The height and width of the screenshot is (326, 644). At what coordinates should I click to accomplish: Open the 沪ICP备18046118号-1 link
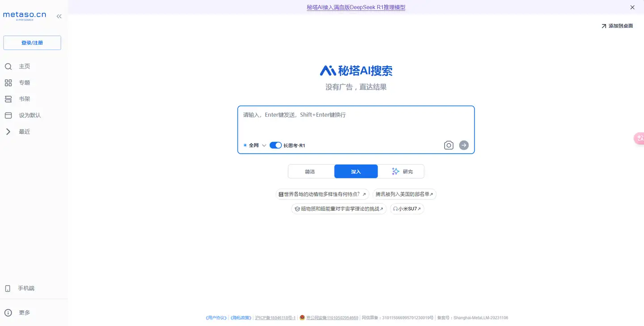coord(275,318)
